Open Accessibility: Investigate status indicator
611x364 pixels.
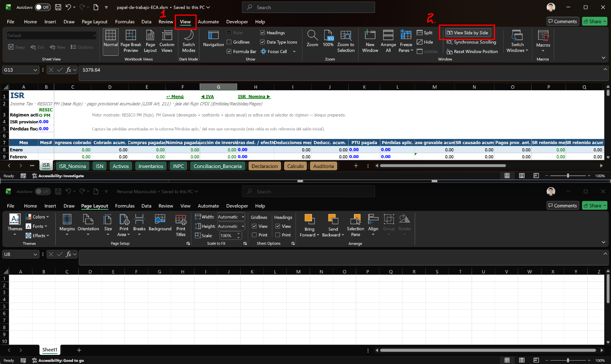click(58, 176)
